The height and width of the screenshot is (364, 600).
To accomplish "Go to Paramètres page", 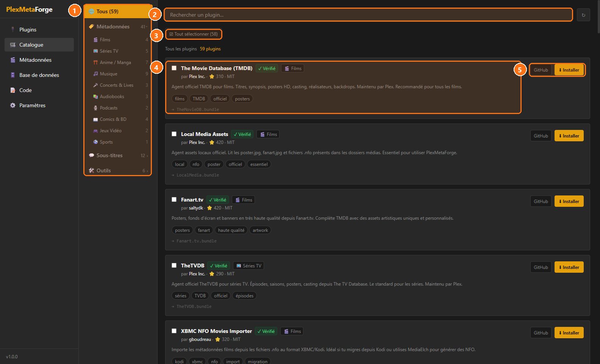I will coord(39,105).
